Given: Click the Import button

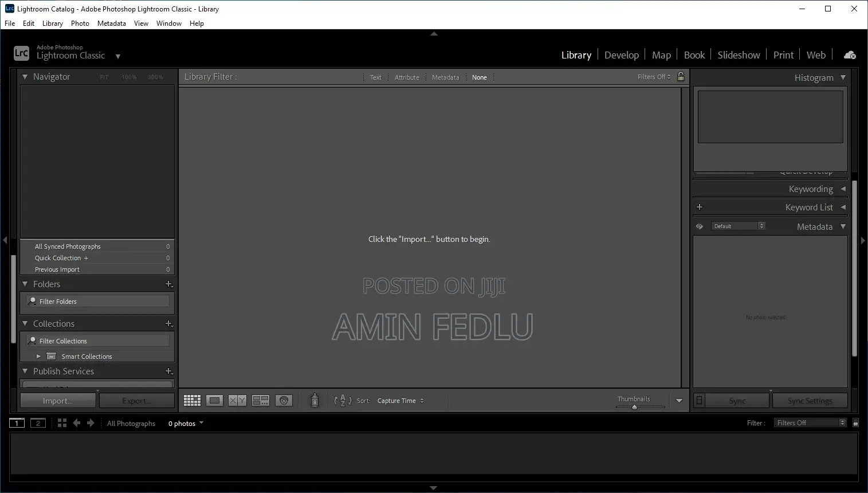Looking at the screenshot, I should [x=57, y=400].
